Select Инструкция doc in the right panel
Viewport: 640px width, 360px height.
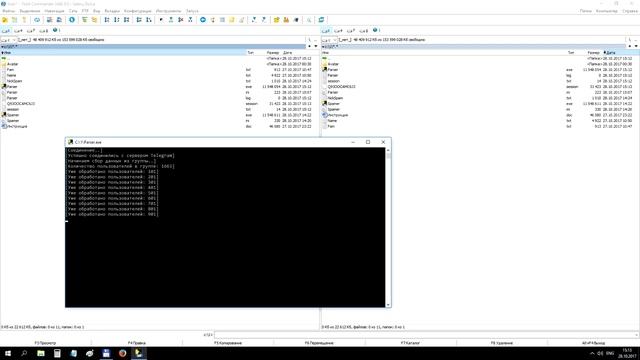coord(338,115)
